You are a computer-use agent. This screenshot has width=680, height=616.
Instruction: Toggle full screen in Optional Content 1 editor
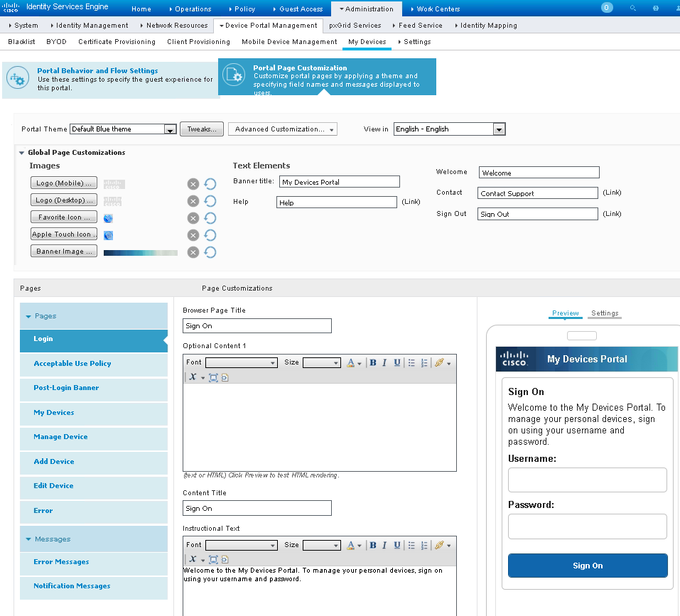(213, 377)
